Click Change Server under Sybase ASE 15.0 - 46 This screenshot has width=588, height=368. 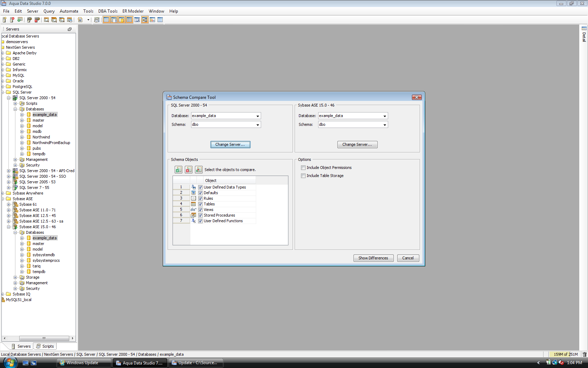point(357,144)
